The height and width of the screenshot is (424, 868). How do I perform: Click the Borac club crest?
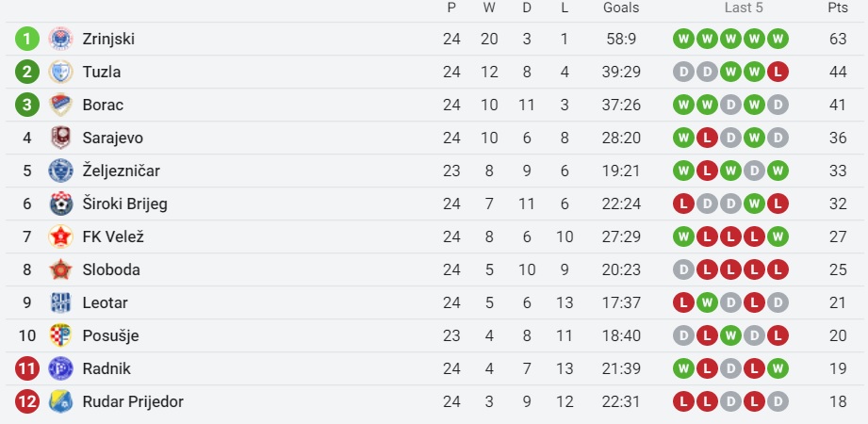point(60,105)
